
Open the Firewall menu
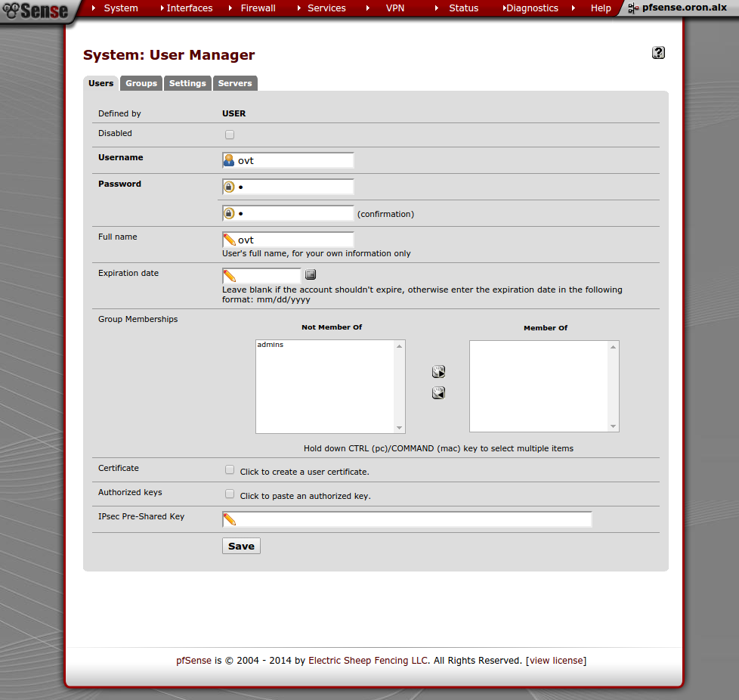tap(258, 8)
